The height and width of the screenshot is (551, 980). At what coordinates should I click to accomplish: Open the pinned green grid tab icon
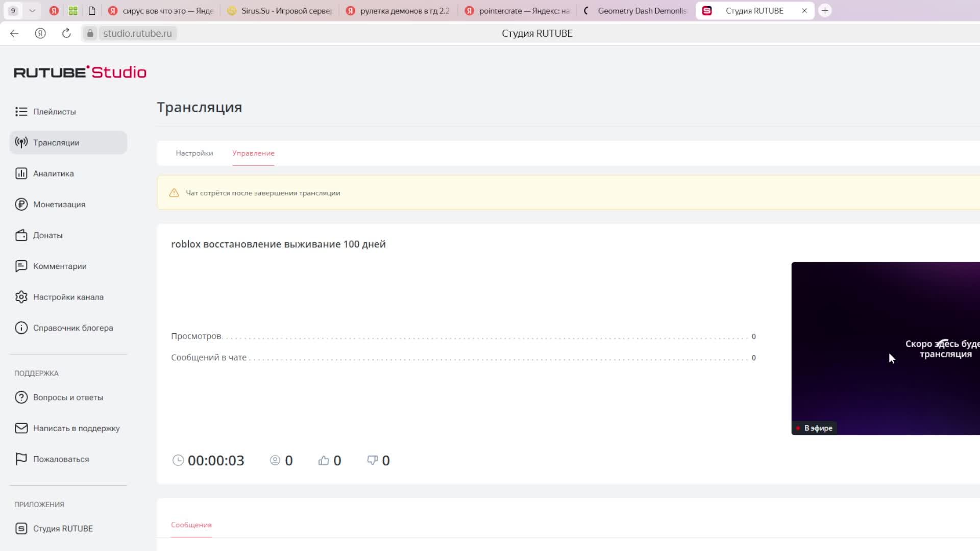(73, 11)
